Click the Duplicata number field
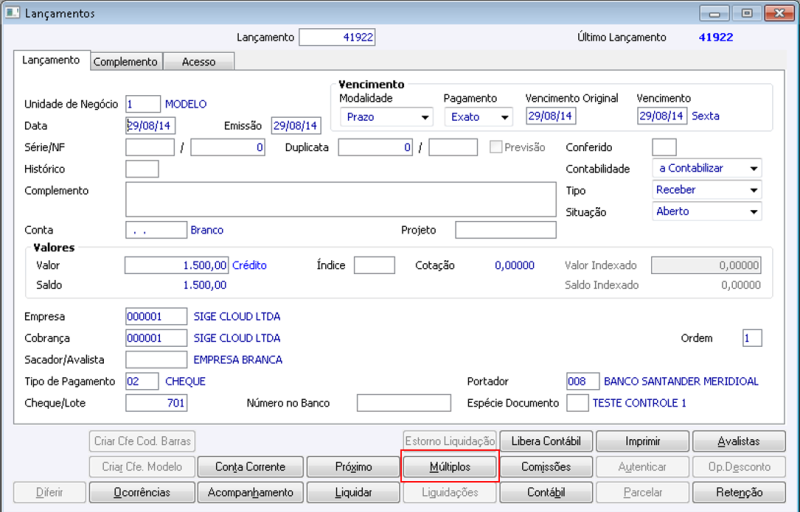 tap(375, 147)
